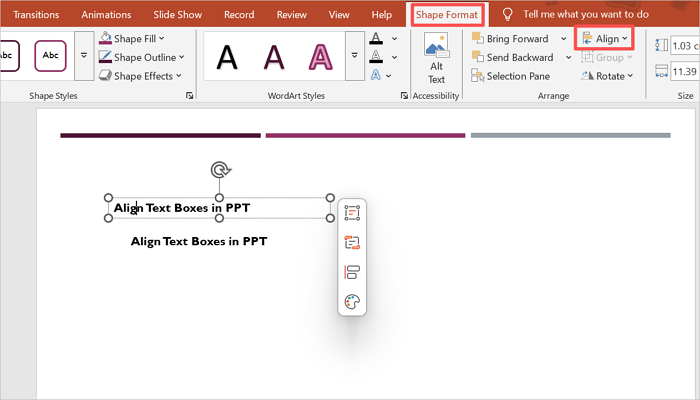The width and height of the screenshot is (700, 400).
Task: Open the Shape Styles dialog launcher
Action: (x=190, y=96)
